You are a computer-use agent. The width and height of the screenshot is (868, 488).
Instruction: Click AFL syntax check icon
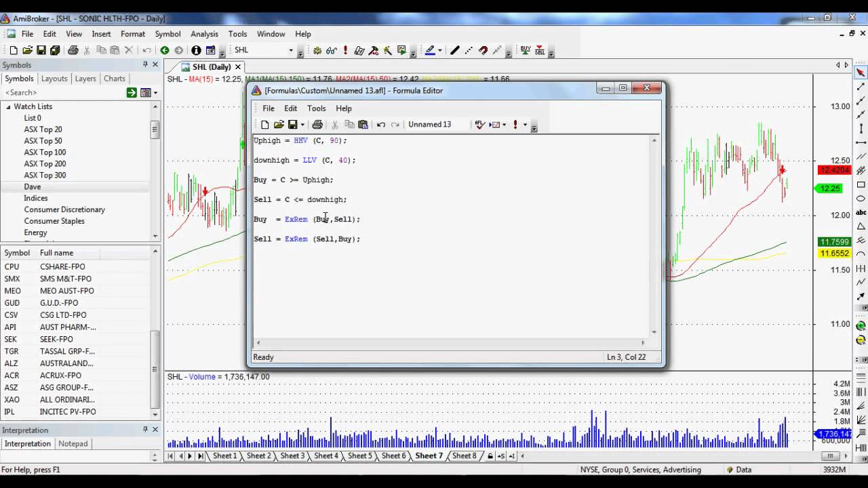(480, 125)
